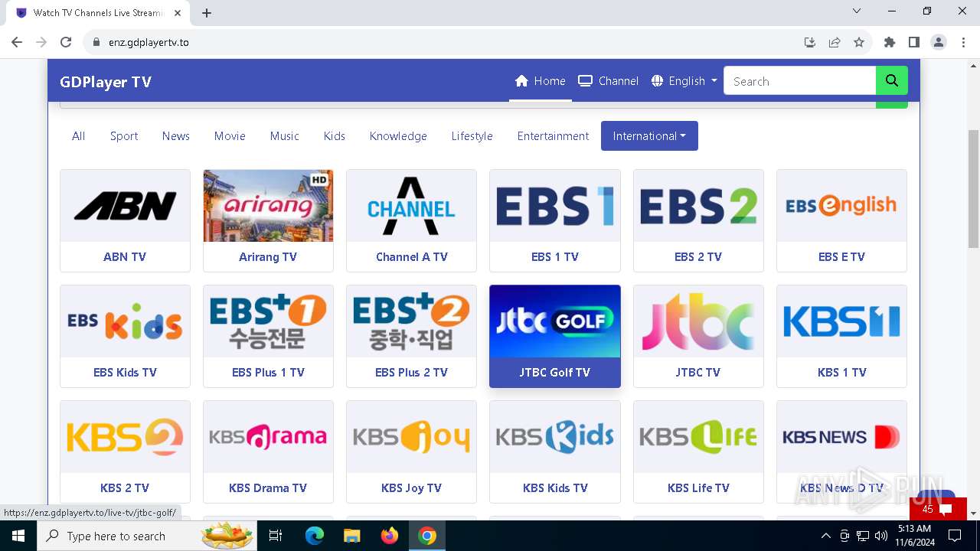This screenshot has width=980, height=551.
Task: Open the ABN TV channel logo
Action: 125,206
